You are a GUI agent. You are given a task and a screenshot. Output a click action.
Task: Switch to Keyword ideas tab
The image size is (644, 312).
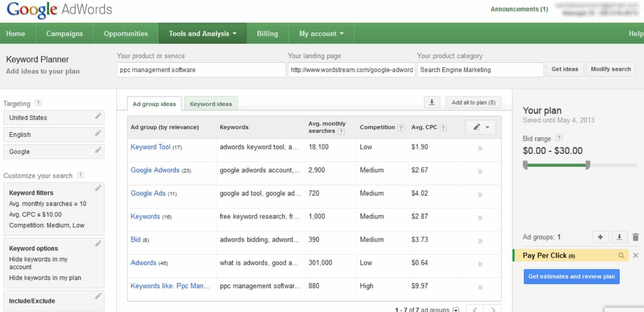click(211, 104)
